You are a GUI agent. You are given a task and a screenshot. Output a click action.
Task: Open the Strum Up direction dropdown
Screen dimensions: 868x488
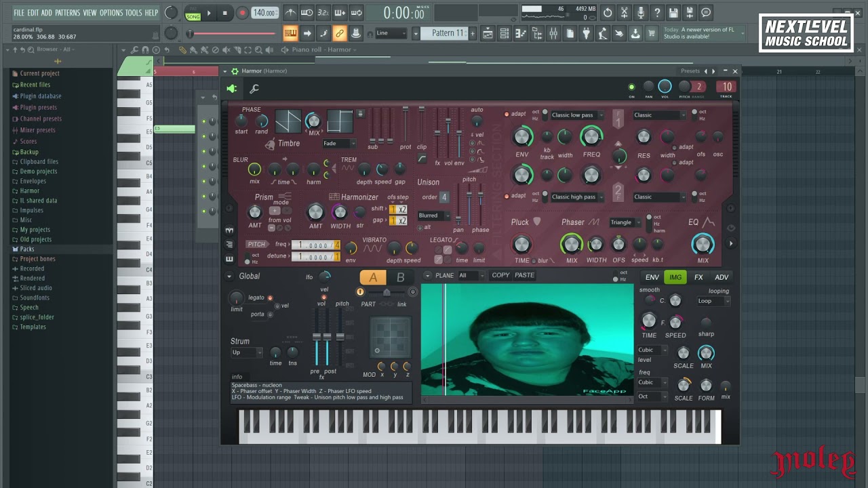point(246,352)
